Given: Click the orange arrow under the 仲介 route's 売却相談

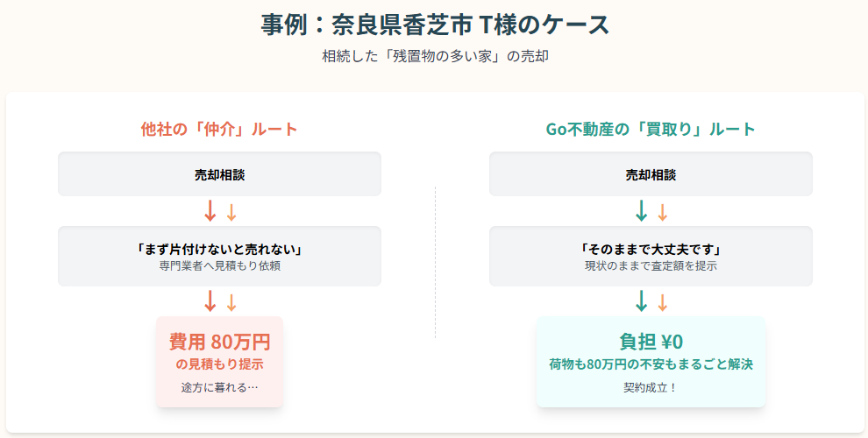Looking at the screenshot, I should [231, 212].
